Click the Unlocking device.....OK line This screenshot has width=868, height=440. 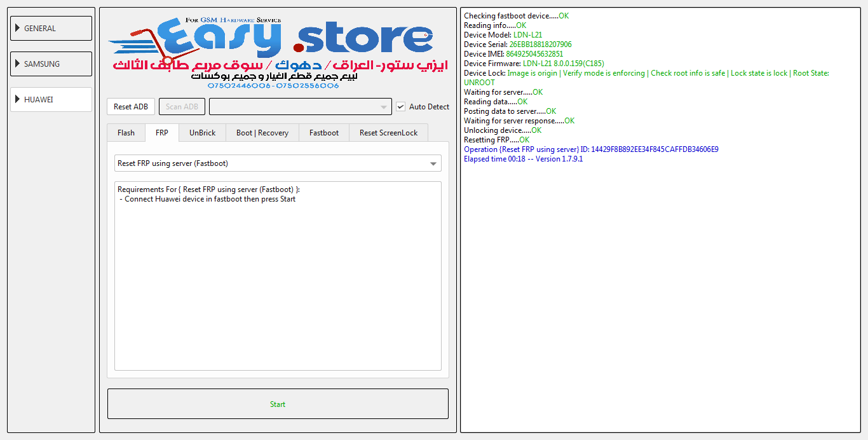[503, 130]
